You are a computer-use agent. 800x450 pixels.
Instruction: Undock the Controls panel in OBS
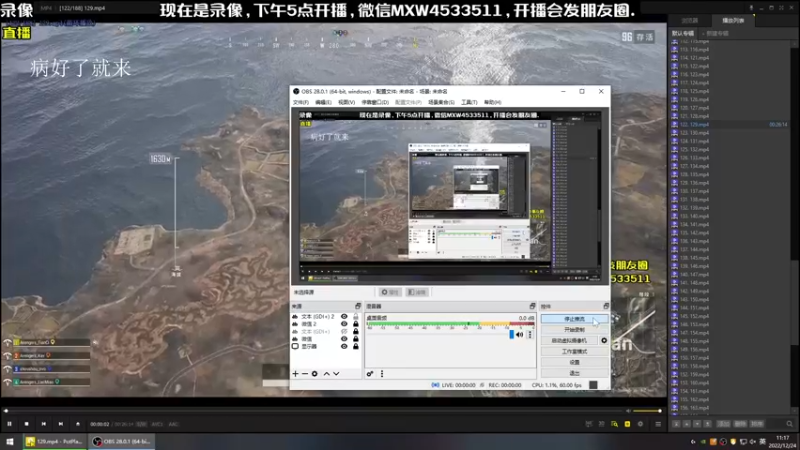(606, 306)
